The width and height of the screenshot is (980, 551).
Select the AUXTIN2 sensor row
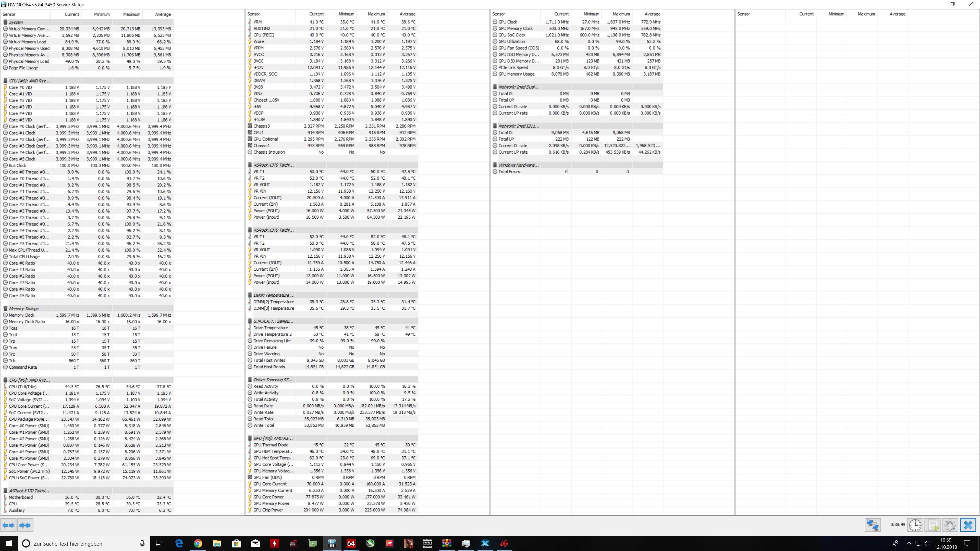[332, 29]
